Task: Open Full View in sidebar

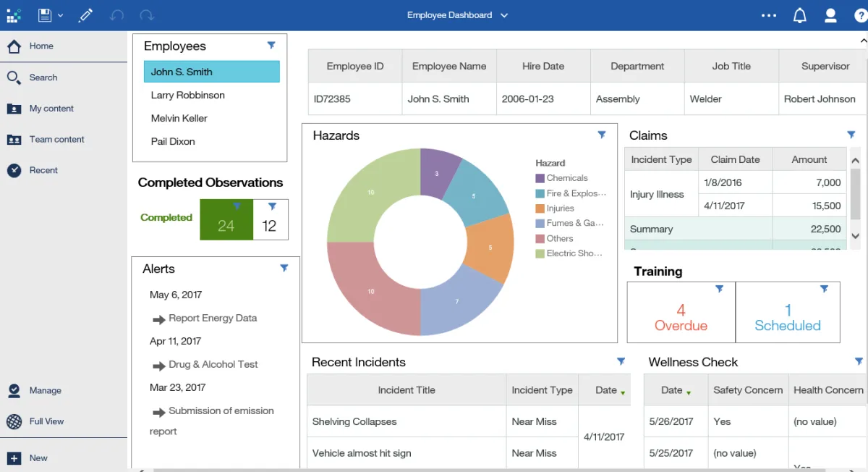Action: click(46, 421)
